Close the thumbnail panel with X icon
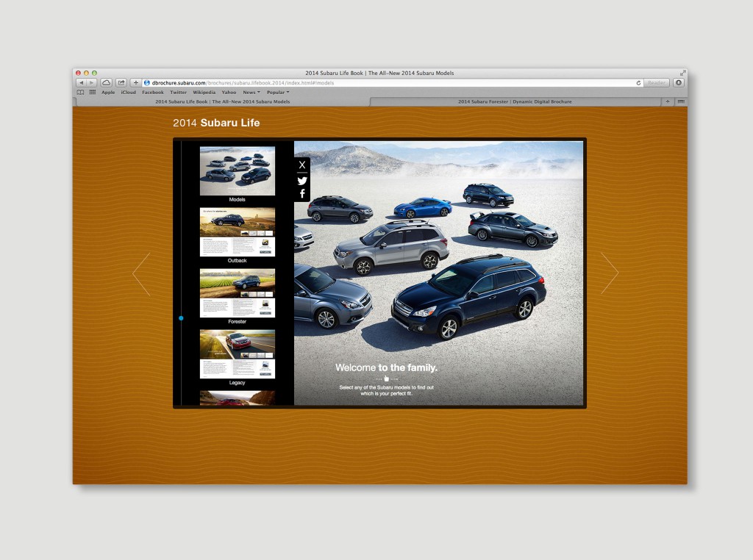This screenshot has width=753, height=560. coord(302,165)
